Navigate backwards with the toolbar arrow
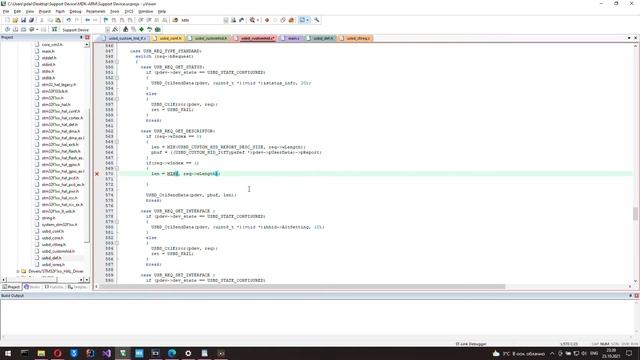The width and height of the screenshot is (640, 360). click(x=87, y=20)
